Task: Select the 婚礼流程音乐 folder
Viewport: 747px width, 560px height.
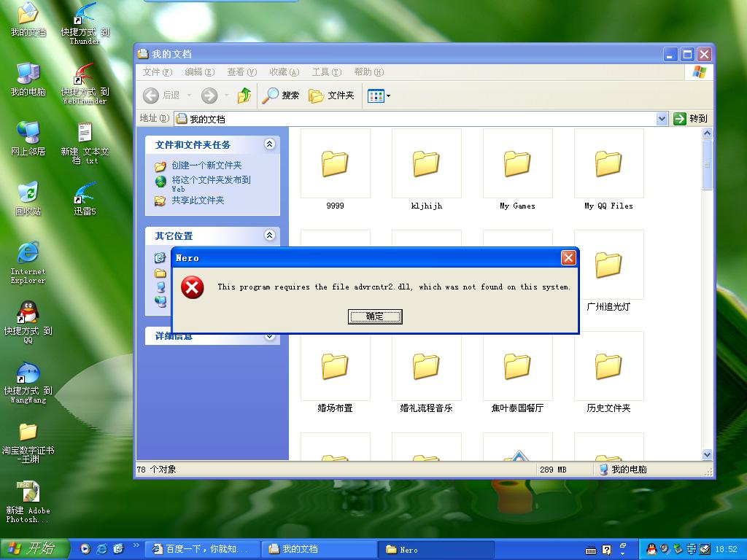Action: pos(426,373)
